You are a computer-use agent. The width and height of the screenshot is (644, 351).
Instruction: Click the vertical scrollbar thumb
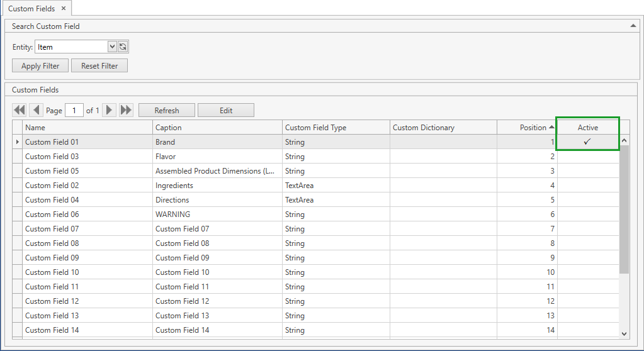(x=624, y=209)
